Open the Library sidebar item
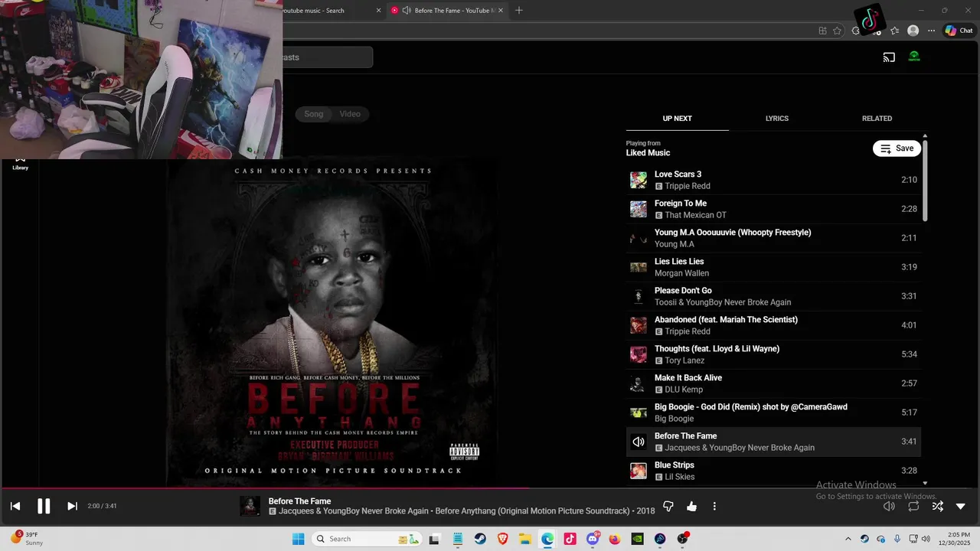 20,163
